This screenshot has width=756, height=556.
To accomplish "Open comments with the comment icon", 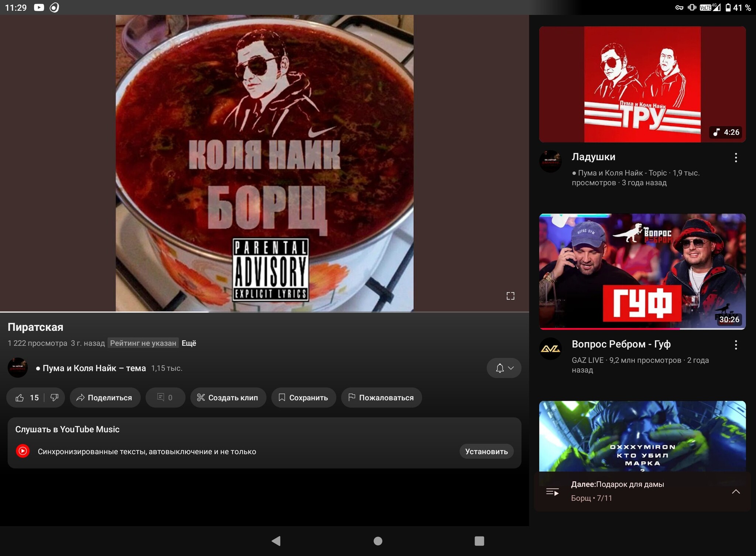I will [x=165, y=398].
